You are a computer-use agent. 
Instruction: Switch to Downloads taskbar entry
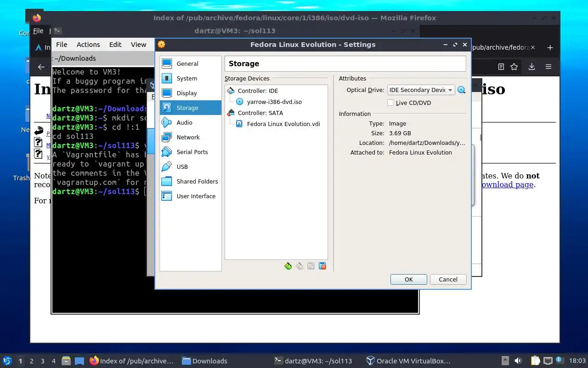click(204, 361)
